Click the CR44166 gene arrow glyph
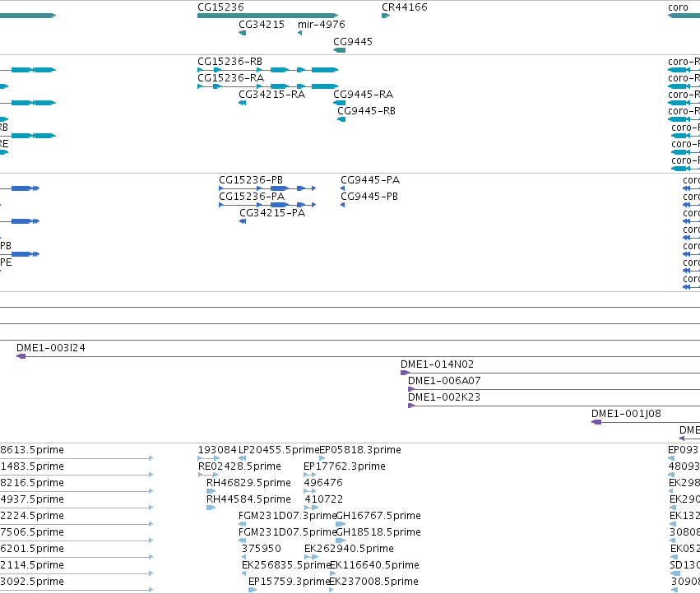700x594 pixels. coord(386,16)
